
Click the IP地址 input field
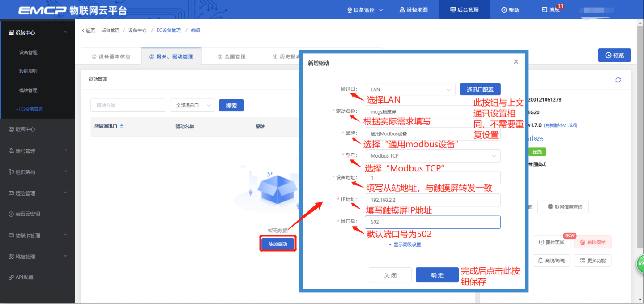pos(432,200)
